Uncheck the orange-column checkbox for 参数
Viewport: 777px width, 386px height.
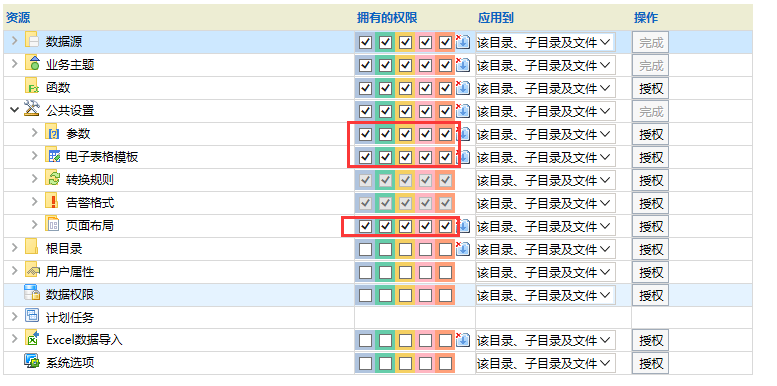(445, 134)
